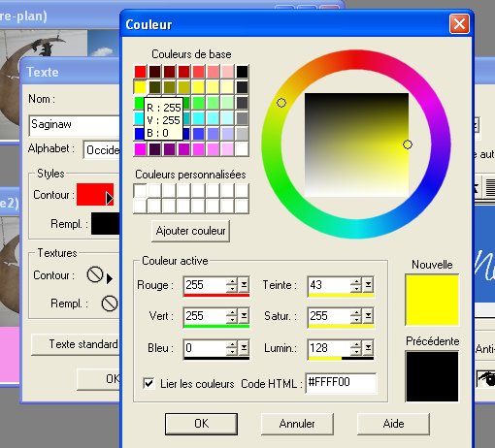Click the Couleur dialog title bar

pyautogui.click(x=284, y=24)
